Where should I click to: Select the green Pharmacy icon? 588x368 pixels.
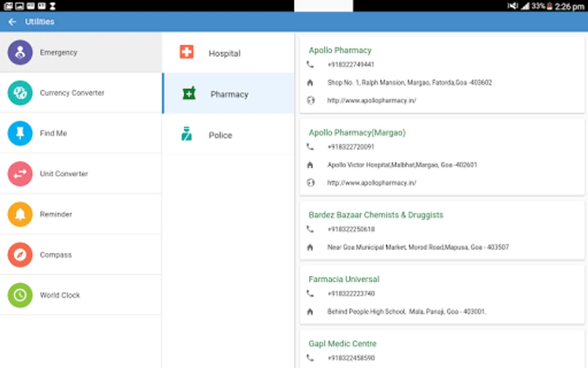click(189, 94)
